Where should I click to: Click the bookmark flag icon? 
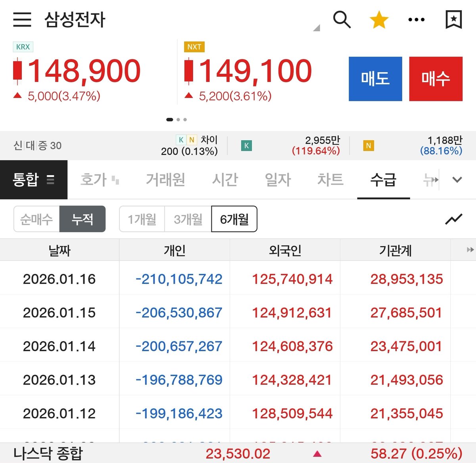[453, 19]
